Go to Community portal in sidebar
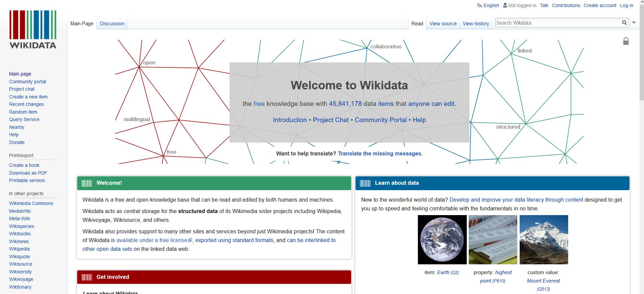This screenshot has height=294, width=644. pos(28,82)
